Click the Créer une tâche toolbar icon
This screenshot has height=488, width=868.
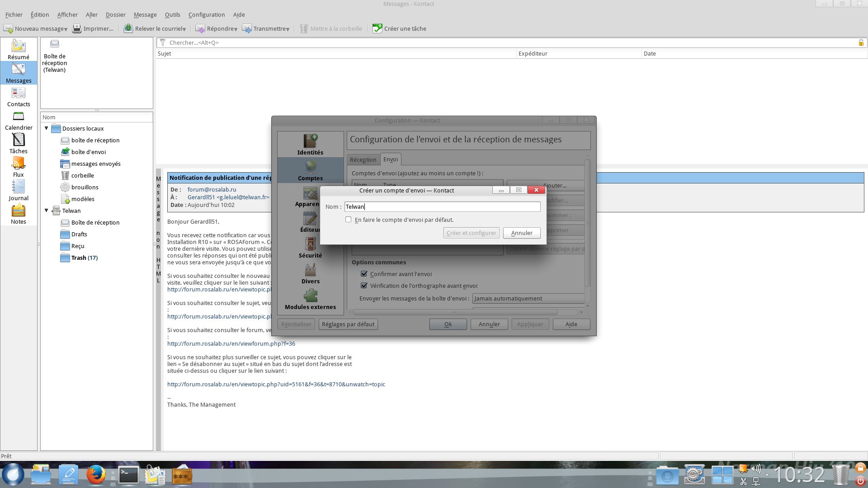[377, 28]
